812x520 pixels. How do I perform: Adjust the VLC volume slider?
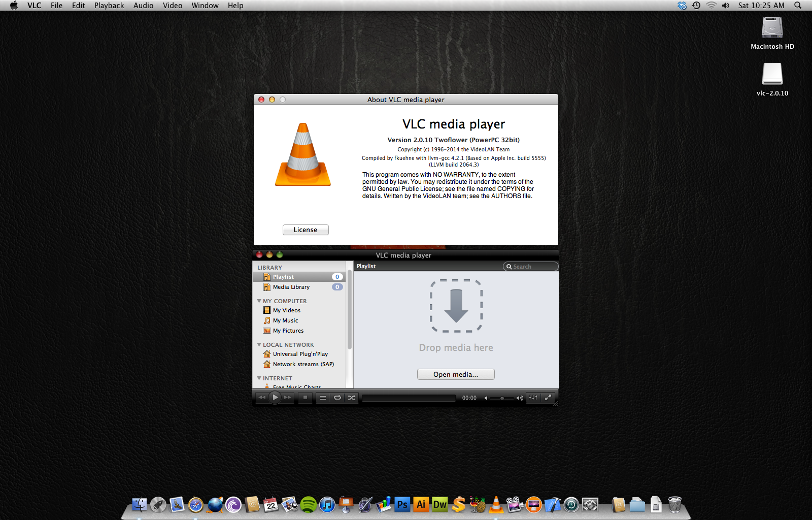[502, 398]
